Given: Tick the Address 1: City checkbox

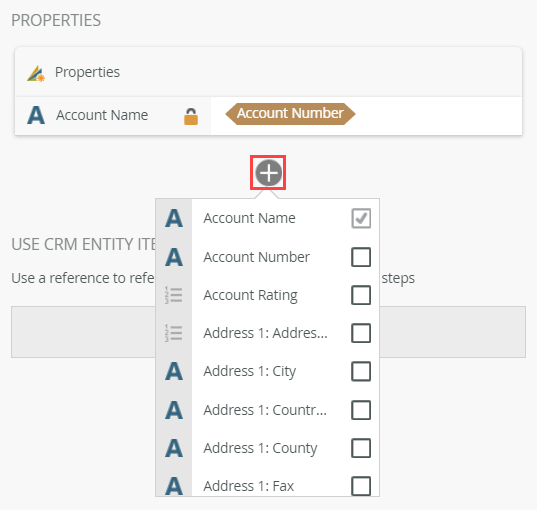Looking at the screenshot, I should pos(361,371).
